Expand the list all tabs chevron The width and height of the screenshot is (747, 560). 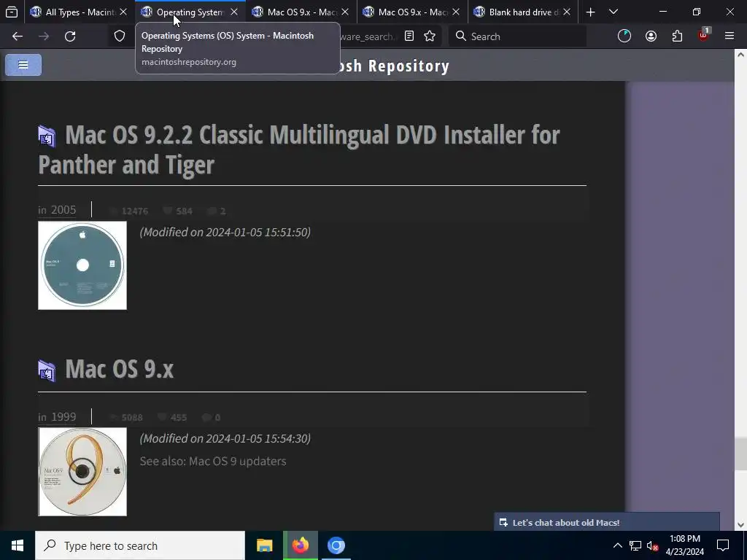point(614,12)
